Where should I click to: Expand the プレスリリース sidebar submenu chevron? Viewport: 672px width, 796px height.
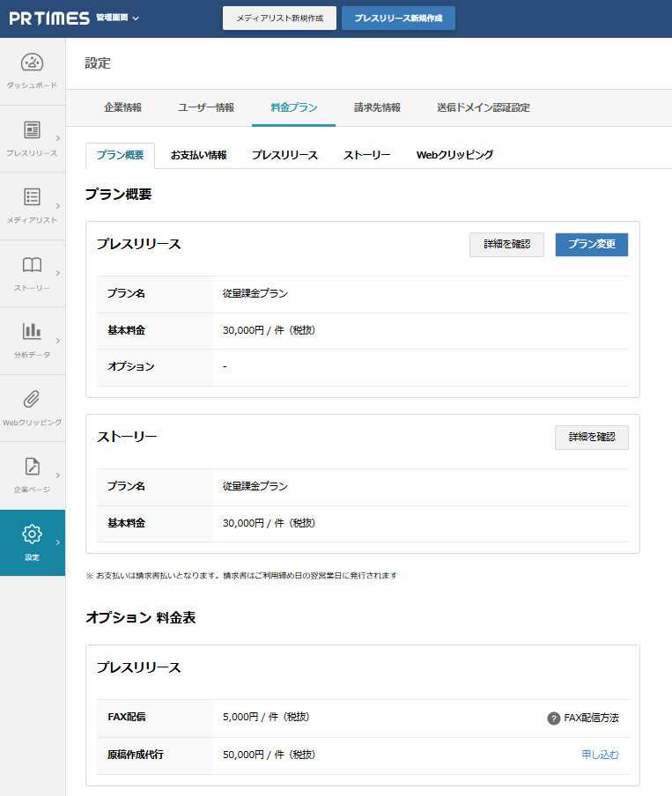[x=58, y=138]
